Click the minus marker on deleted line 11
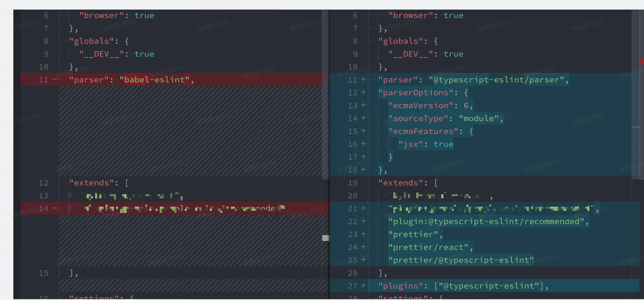This screenshot has width=644, height=300. coord(55,79)
